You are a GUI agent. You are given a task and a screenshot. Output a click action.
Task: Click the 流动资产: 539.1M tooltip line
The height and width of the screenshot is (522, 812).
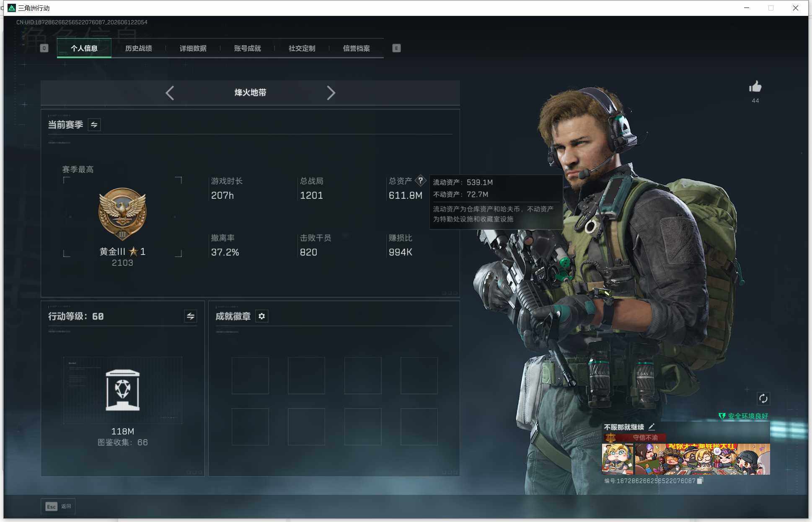click(x=463, y=183)
